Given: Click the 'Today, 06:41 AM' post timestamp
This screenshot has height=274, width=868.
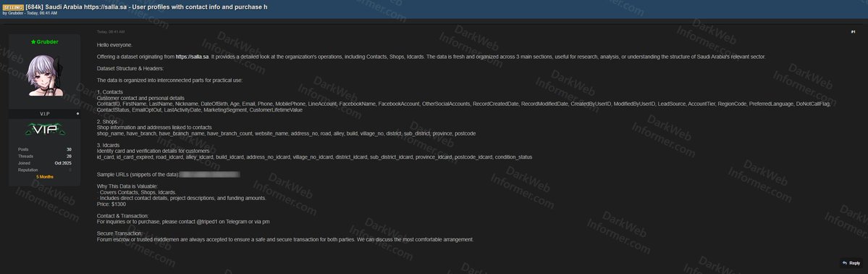Looking at the screenshot, I should 111,32.
